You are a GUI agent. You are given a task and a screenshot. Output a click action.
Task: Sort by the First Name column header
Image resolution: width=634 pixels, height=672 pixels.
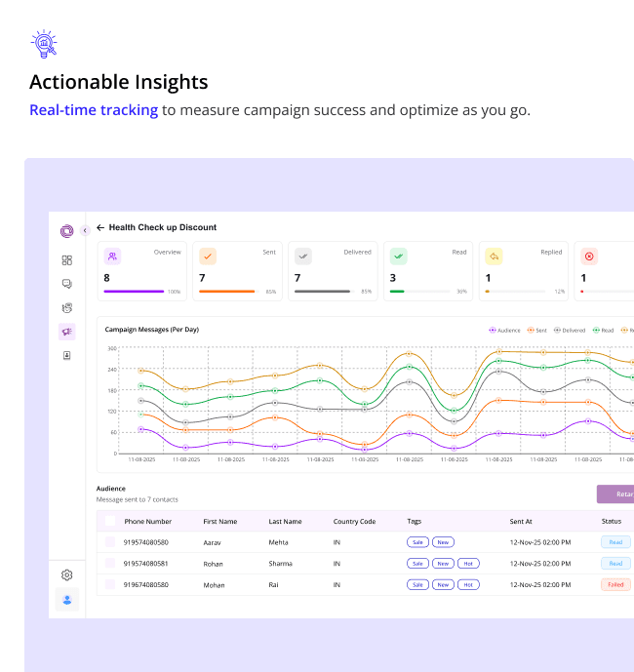click(x=220, y=521)
